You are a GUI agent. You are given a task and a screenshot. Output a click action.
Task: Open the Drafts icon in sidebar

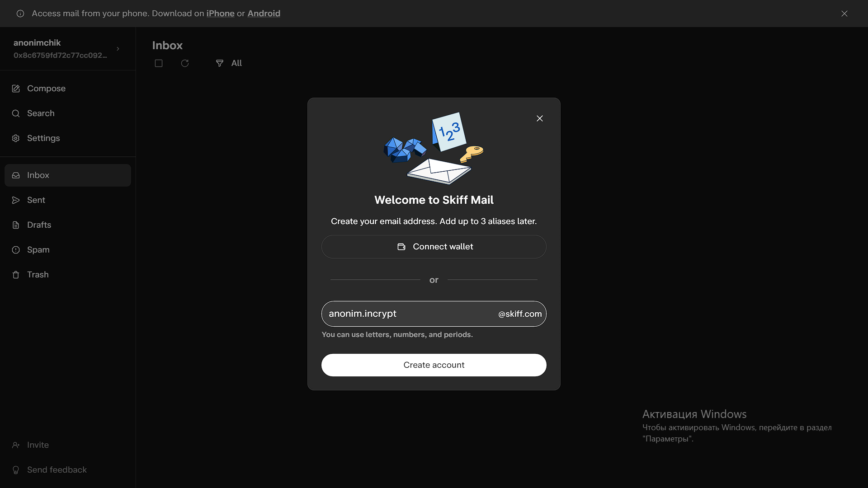[16, 225]
